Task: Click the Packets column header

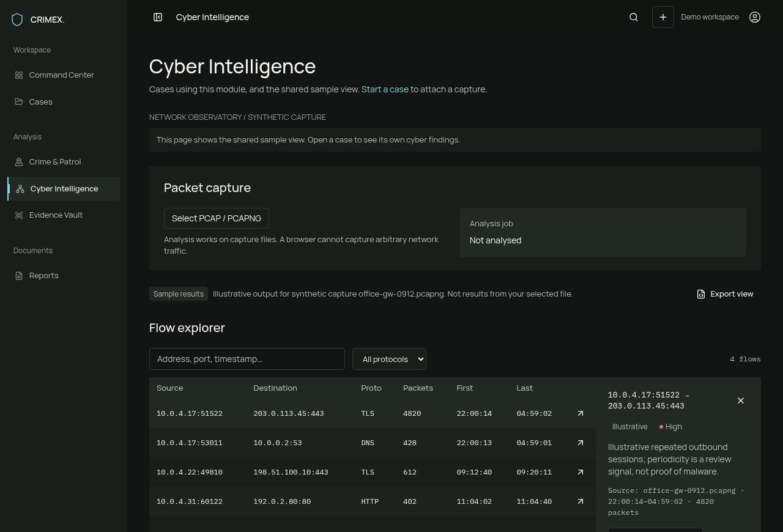Action: (418, 388)
